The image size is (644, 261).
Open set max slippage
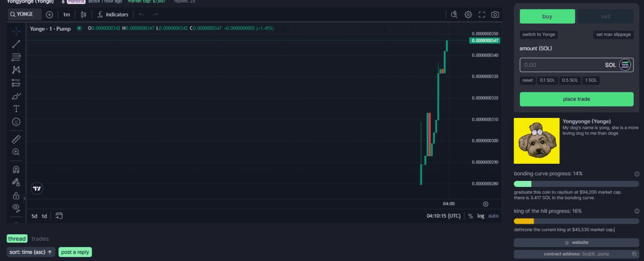pyautogui.click(x=613, y=34)
